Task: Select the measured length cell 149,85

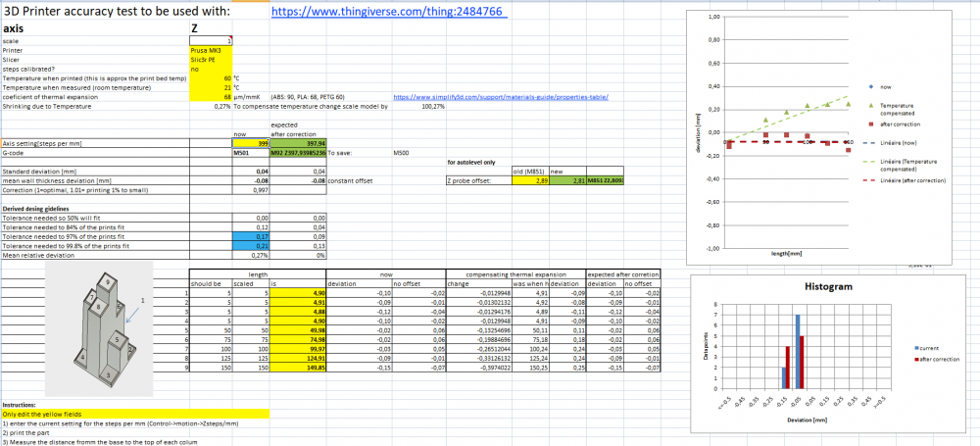Action: [x=298, y=367]
